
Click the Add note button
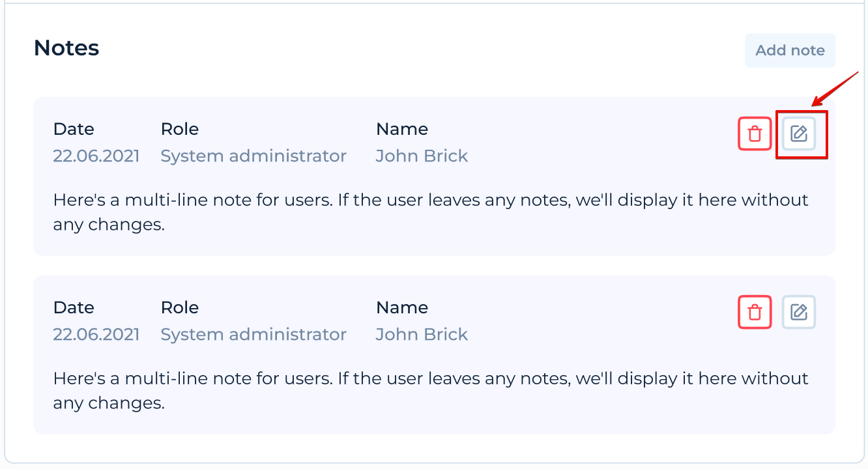click(x=790, y=50)
